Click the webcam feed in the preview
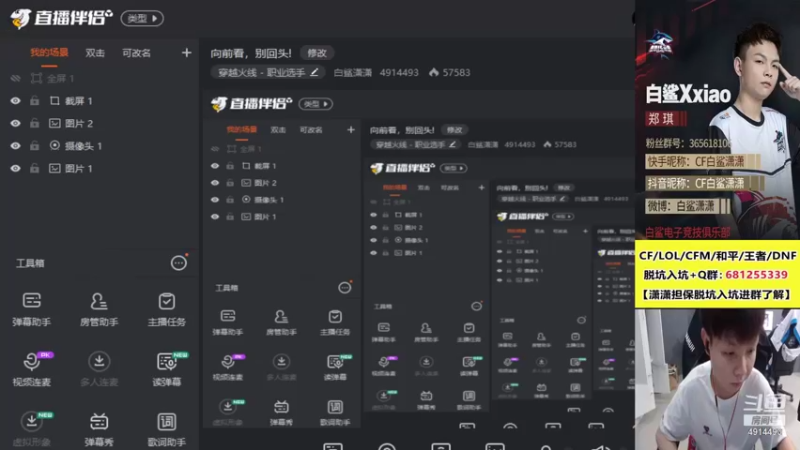Screen dimensions: 800x450 717,379
